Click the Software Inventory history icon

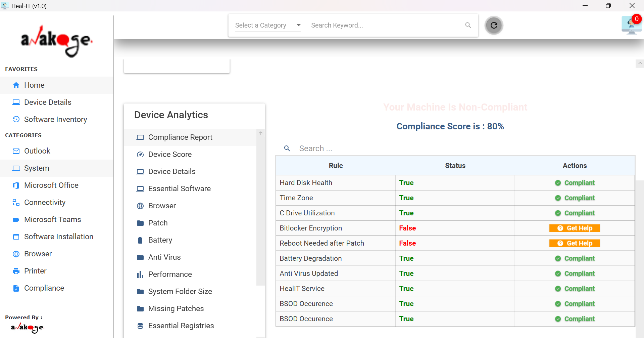pyautogui.click(x=16, y=119)
